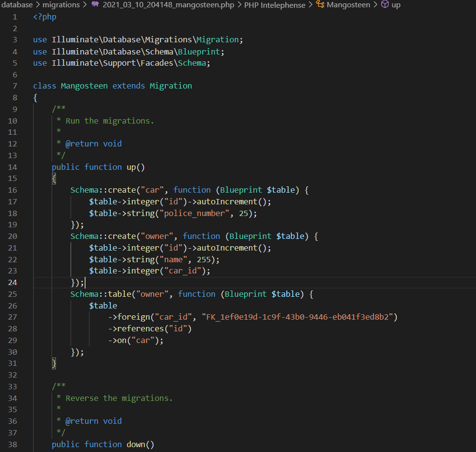Open 2021_03_10_204148_mangosteen.php breadcrumb file

pyautogui.click(x=168, y=5)
